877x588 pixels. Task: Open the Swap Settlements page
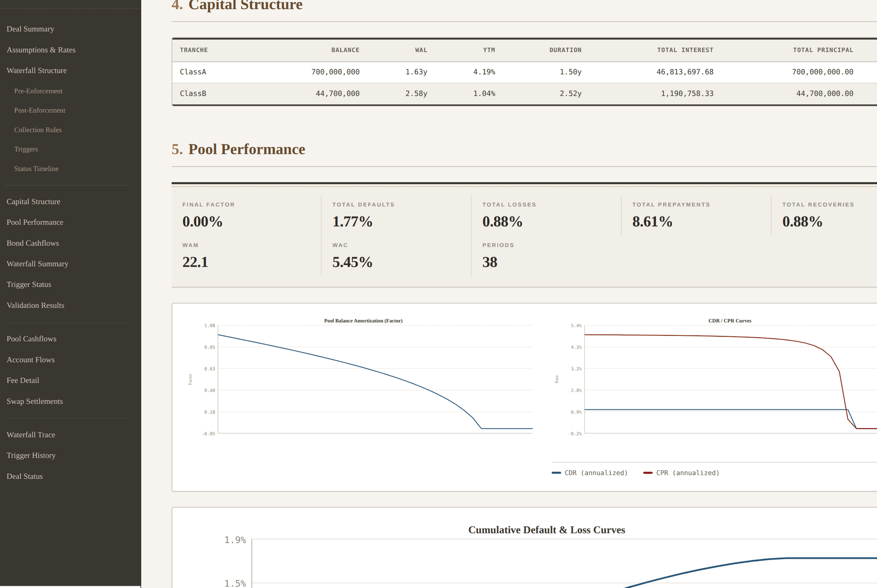pyautogui.click(x=35, y=401)
